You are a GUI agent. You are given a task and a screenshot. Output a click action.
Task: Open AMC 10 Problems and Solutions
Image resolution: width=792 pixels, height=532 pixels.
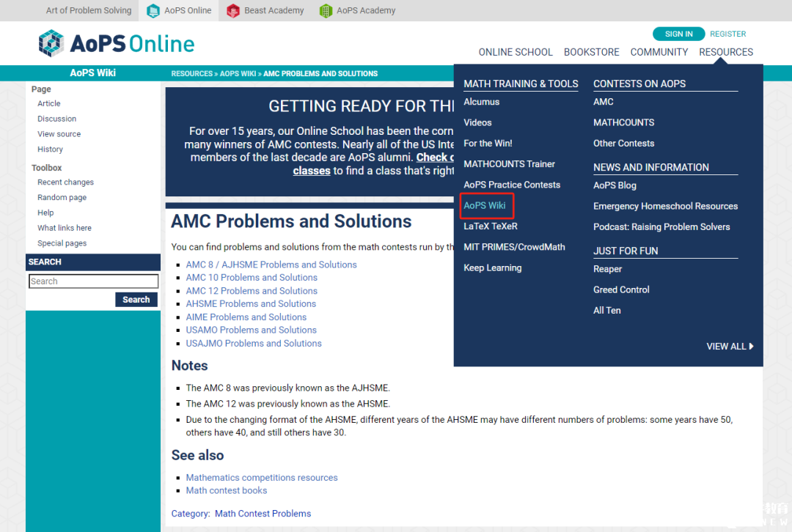coord(252,278)
